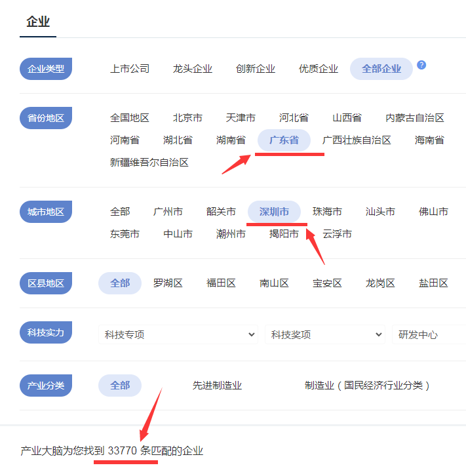Click the help question mark icon
466x476 pixels.
[421, 65]
